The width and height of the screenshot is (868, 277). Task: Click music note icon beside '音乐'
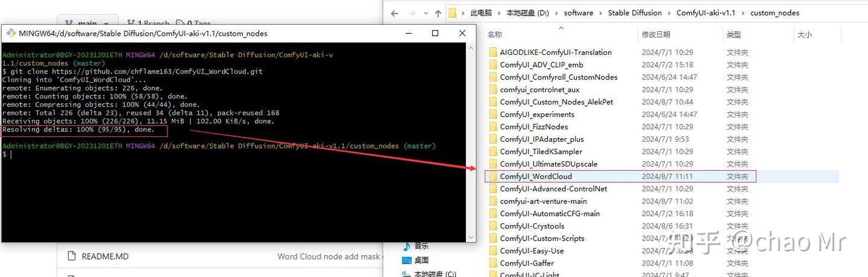407,246
